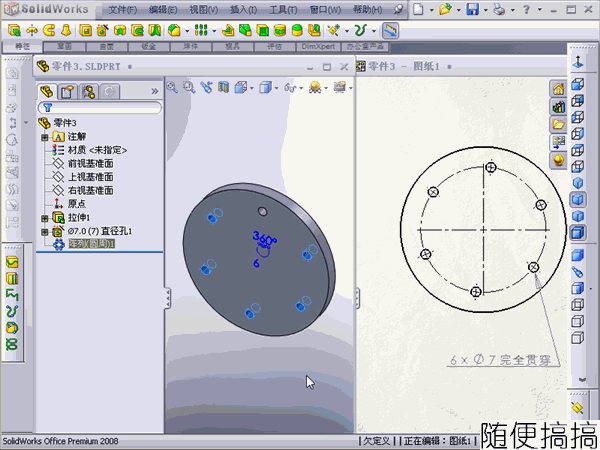Click the feature tree filter field

[x=100, y=108]
